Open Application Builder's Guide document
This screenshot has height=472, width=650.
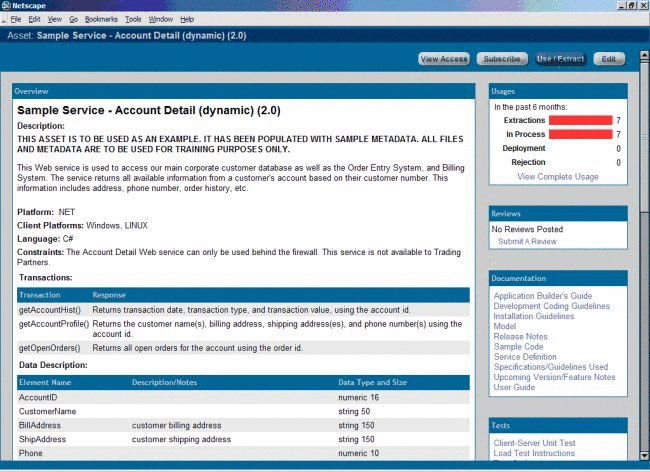pos(543,296)
